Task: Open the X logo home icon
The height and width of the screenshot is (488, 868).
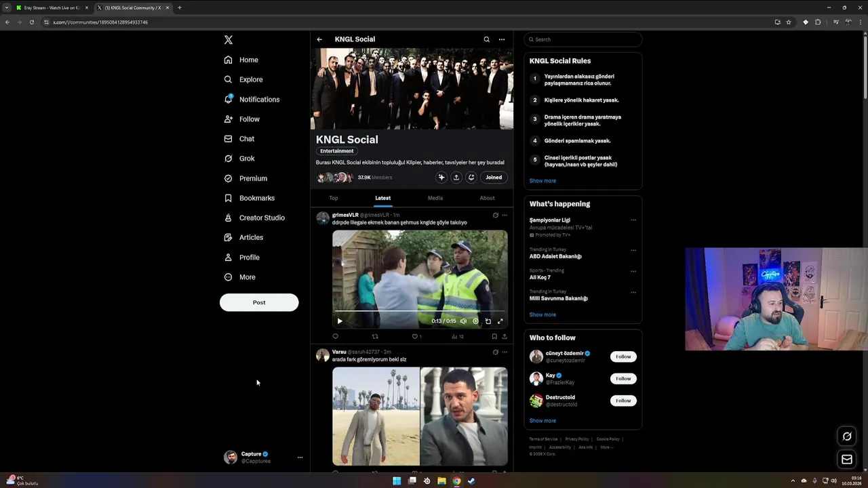Action: (229, 40)
